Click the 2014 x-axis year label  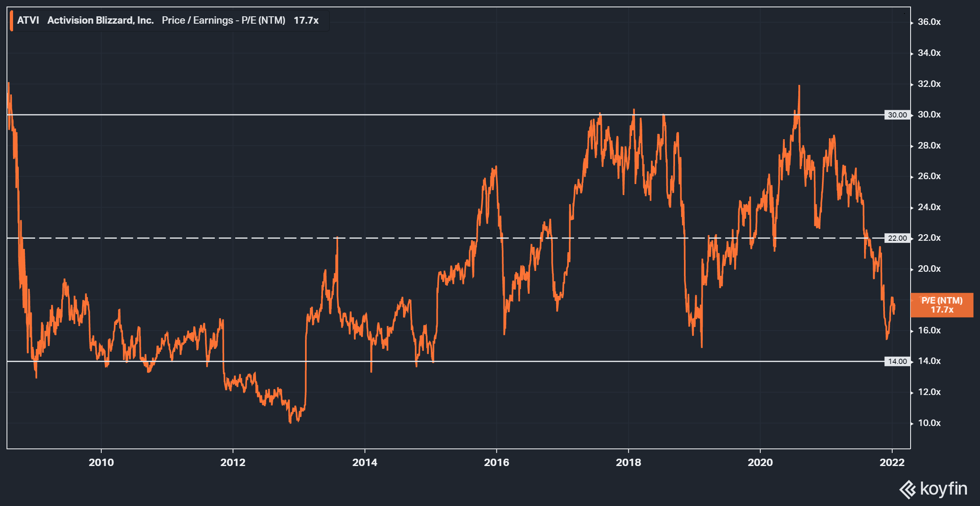pyautogui.click(x=365, y=463)
